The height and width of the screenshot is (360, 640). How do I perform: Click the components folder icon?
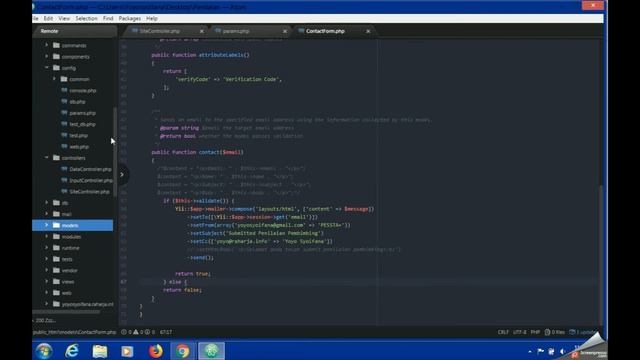coord(56,56)
